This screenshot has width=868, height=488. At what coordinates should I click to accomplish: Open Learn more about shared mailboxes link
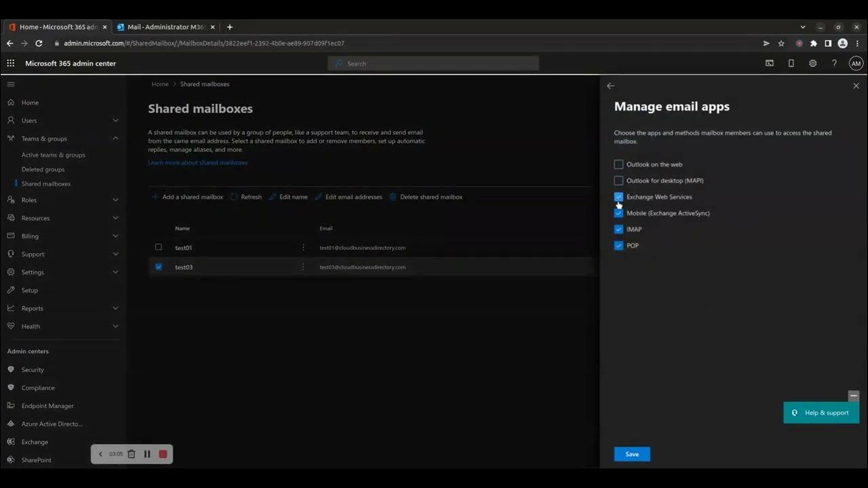tap(197, 163)
